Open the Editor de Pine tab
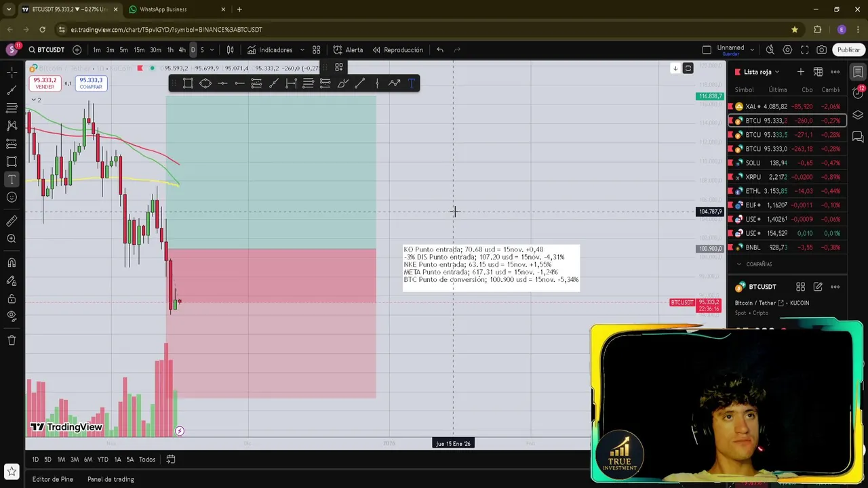 [x=53, y=479]
